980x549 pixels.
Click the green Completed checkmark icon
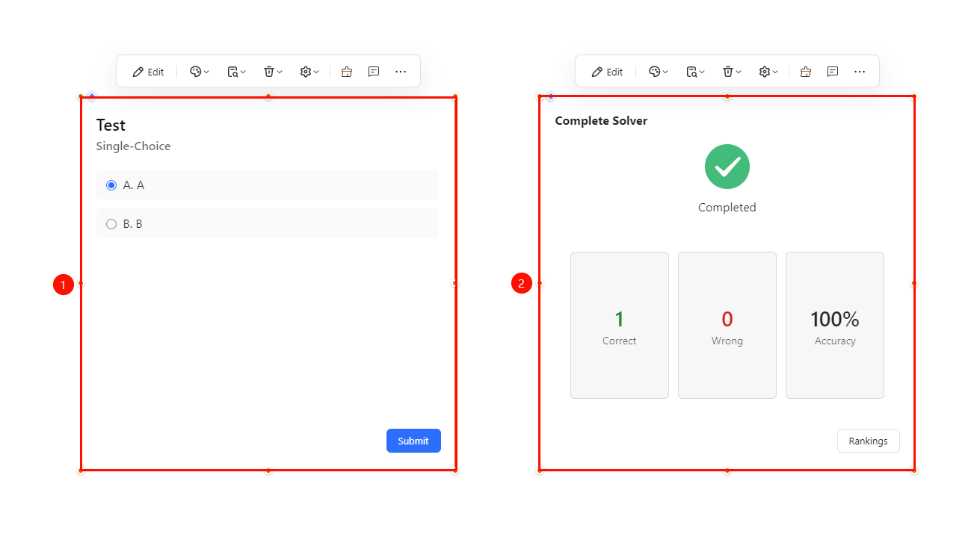[727, 167]
